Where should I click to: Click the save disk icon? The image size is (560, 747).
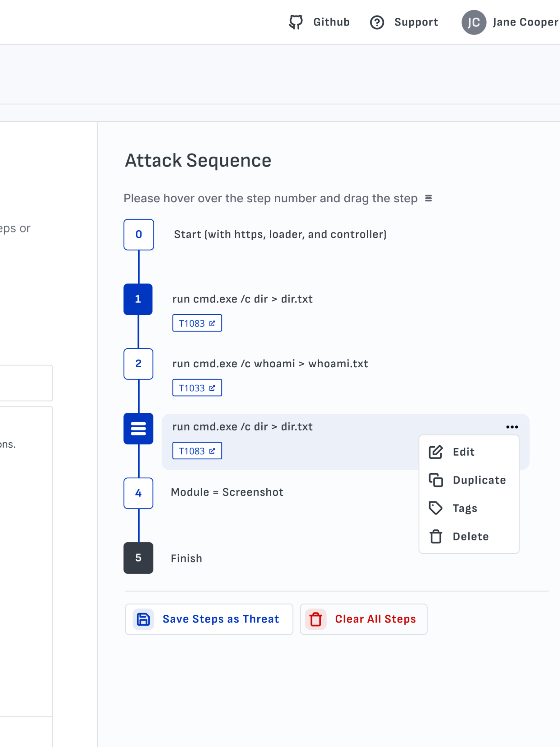pyautogui.click(x=143, y=619)
